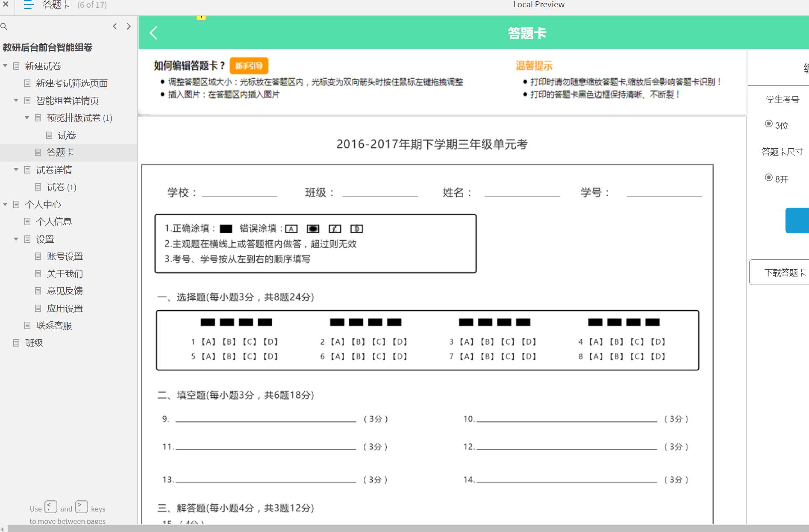This screenshot has width=809, height=532.
Task: Click page icon beside 试卷 under 预览排版试卷
Action: (x=49, y=135)
